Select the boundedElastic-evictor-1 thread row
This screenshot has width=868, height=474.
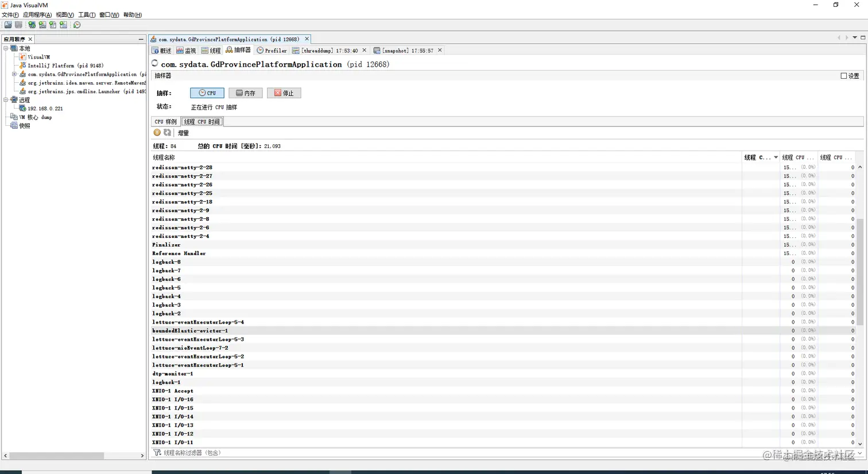coord(503,330)
